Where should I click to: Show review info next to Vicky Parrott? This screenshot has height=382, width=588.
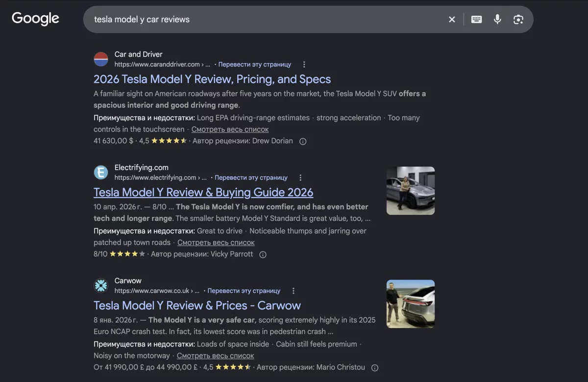[263, 255]
